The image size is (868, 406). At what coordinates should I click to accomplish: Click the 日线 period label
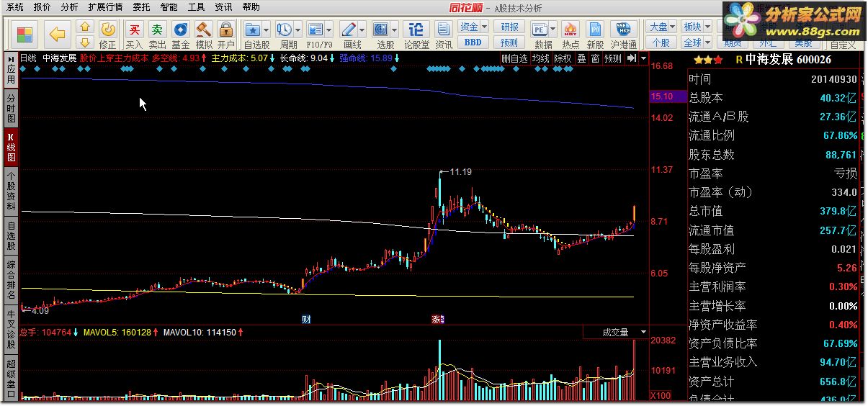tap(29, 58)
